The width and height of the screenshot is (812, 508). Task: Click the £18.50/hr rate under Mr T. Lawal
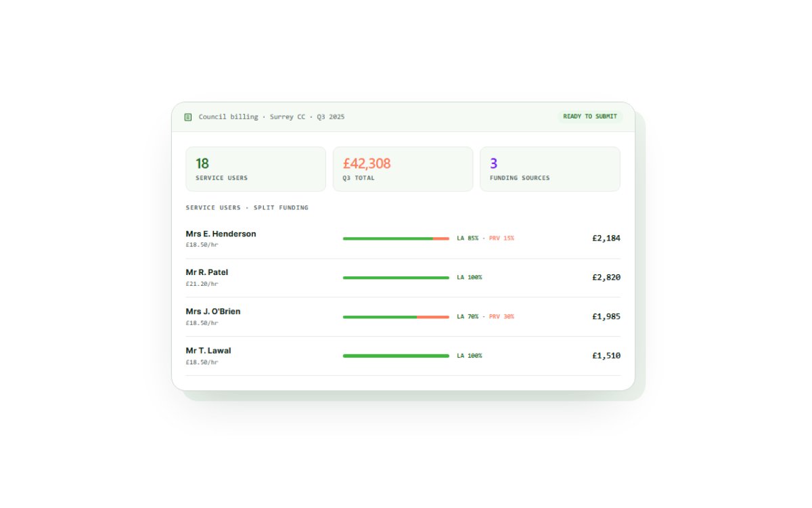(x=202, y=362)
